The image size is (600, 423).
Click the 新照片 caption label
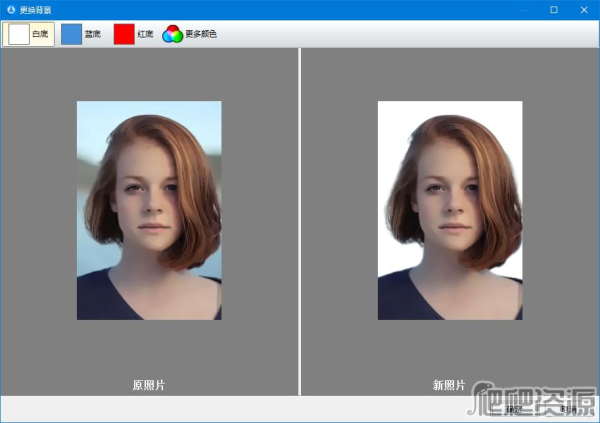449,385
